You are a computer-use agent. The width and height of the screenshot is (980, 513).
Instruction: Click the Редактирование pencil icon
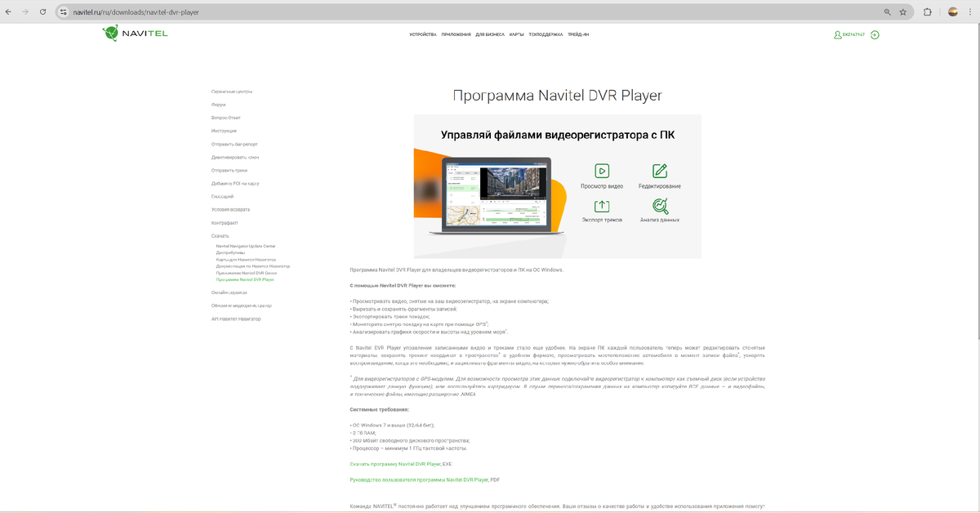click(x=660, y=171)
